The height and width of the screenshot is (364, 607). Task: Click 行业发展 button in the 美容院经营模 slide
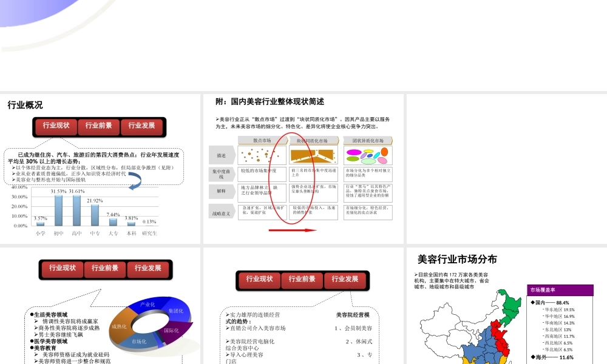[345, 280]
